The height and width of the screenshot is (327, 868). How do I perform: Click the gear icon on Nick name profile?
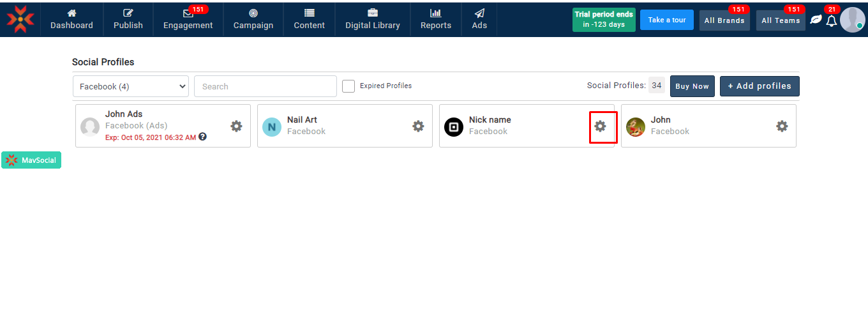(600, 126)
